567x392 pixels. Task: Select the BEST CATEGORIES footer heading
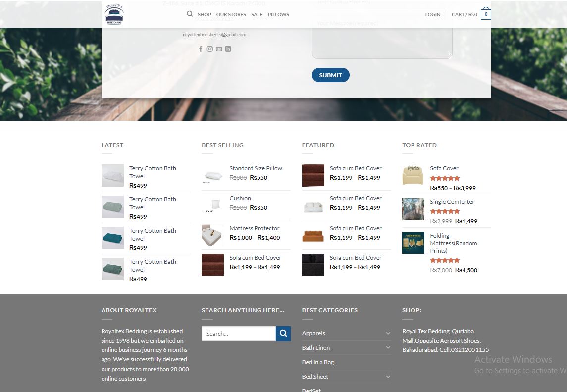(x=330, y=310)
